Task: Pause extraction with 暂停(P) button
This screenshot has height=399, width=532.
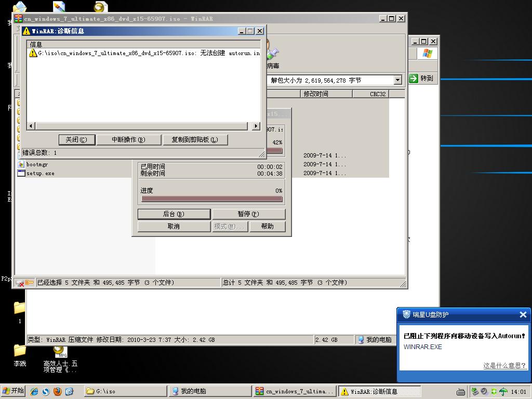Action: [248, 214]
